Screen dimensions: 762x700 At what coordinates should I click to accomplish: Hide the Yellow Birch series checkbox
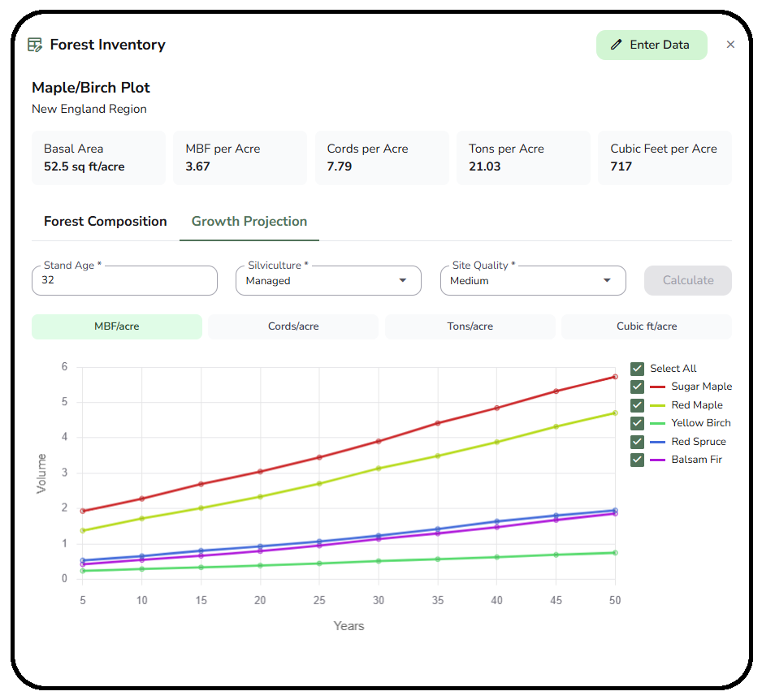tap(637, 423)
